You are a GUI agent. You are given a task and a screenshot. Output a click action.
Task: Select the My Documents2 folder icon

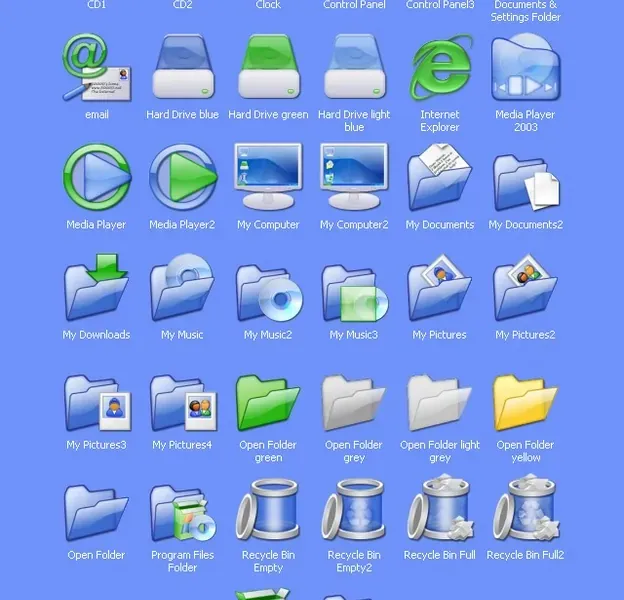click(526, 182)
